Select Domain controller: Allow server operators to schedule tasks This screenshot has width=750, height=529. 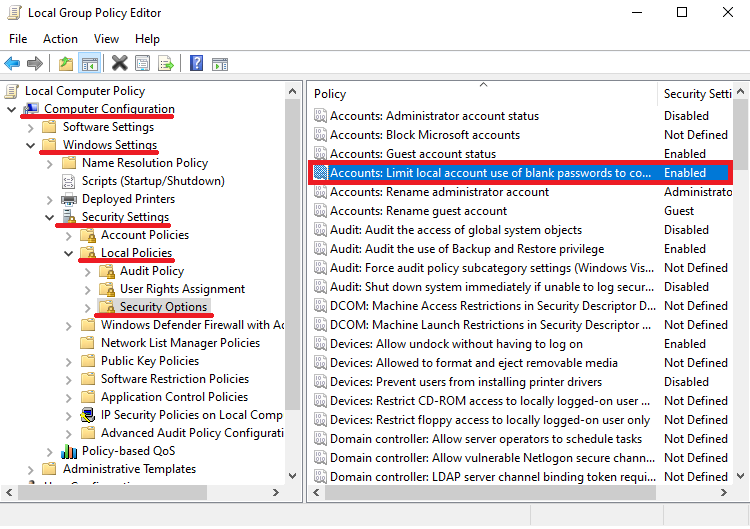[x=486, y=439]
